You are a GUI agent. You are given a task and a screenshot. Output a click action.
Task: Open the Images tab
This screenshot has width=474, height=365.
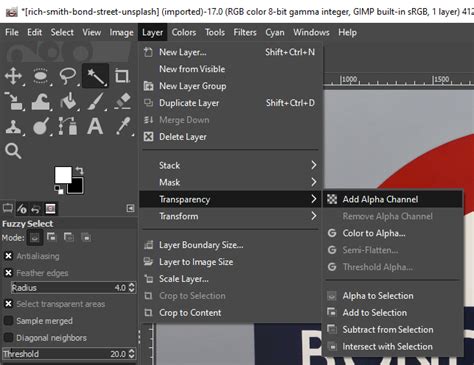coord(50,209)
